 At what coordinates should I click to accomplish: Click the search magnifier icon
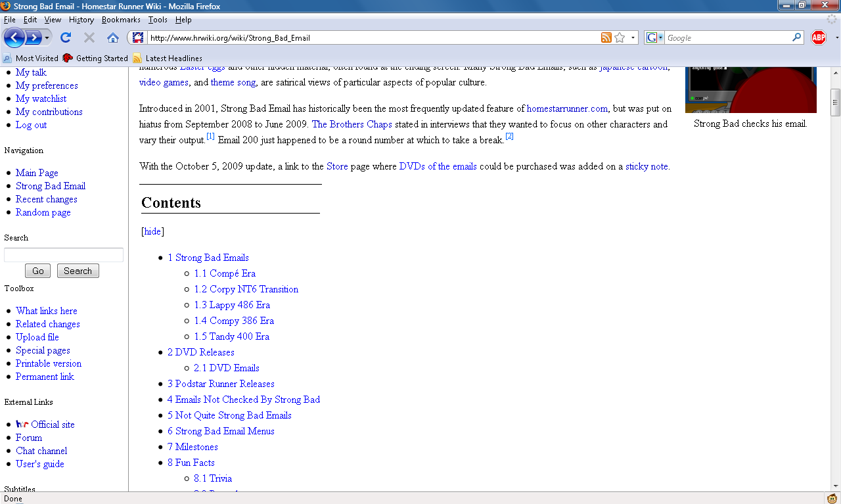pyautogui.click(x=797, y=37)
